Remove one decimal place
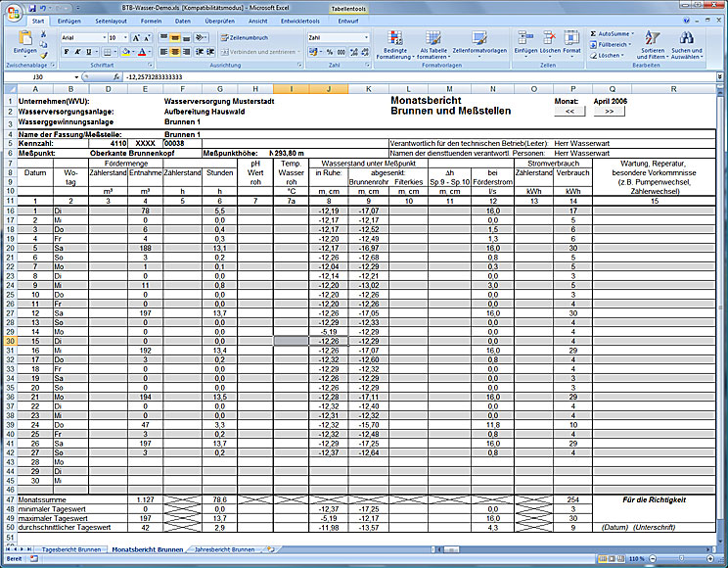Viewport: 728px width, 568px height. point(365,52)
